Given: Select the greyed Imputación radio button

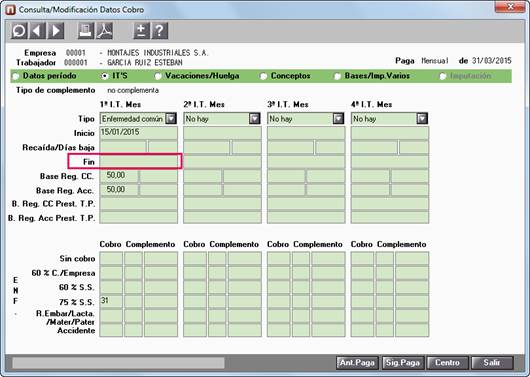Looking at the screenshot, I should pos(442,76).
